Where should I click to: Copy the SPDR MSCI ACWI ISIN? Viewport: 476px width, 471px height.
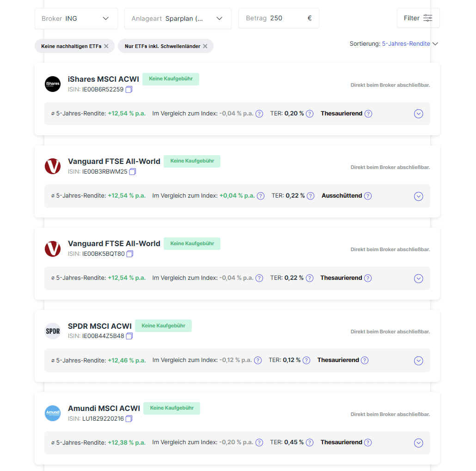point(129,336)
